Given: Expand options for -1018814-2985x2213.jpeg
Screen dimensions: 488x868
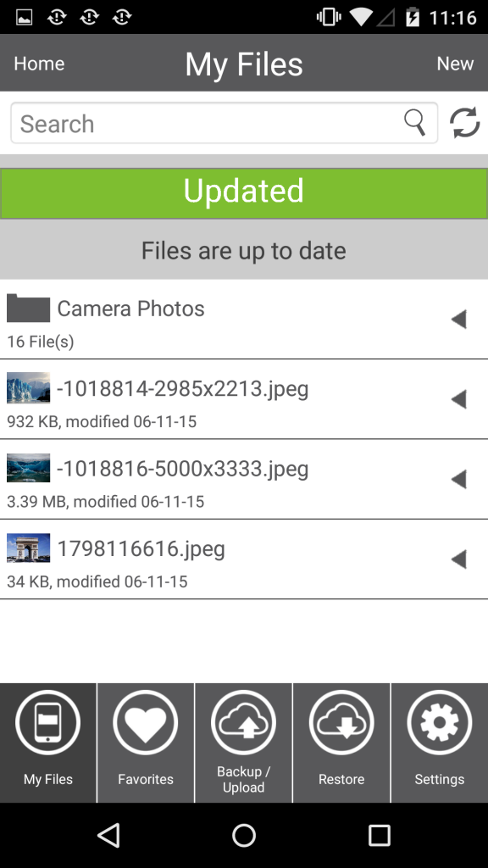Looking at the screenshot, I should [x=459, y=399].
